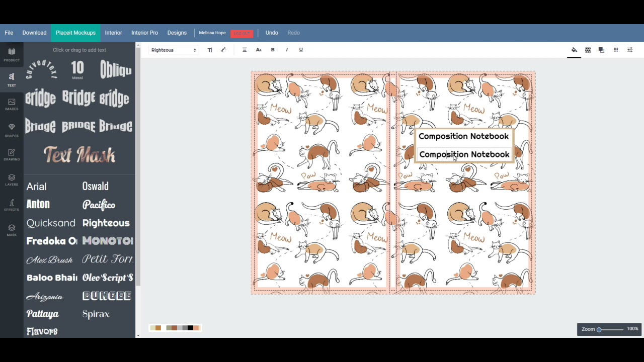The image size is (644, 362).
Task: Choose the Pacifico font
Action: [x=99, y=205]
